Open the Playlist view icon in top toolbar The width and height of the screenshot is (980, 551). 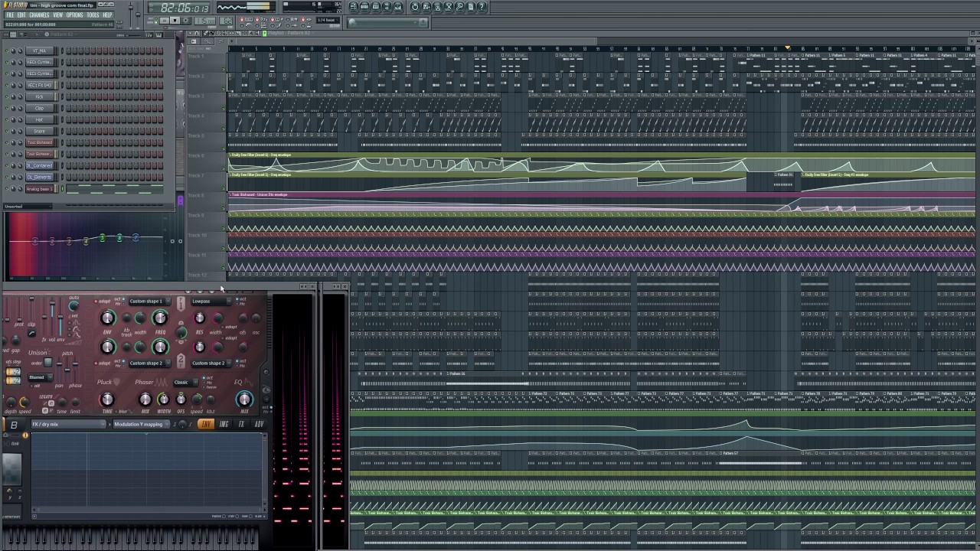tap(353, 7)
